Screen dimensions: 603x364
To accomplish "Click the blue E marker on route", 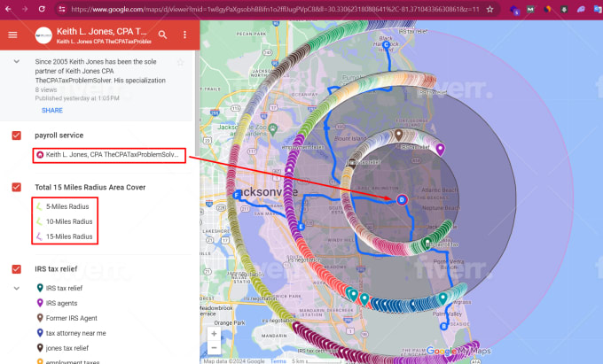I will [x=301, y=227].
